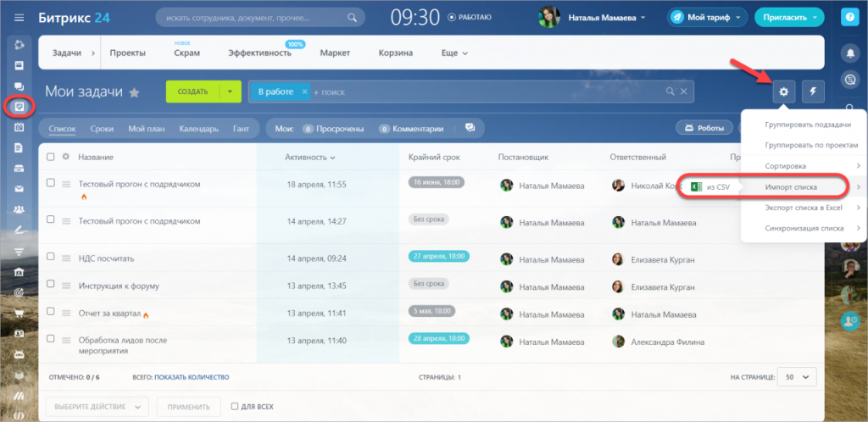Viewport: 868px width, 422px height.
Task: Remove the В работе filter tag
Action: 304,92
